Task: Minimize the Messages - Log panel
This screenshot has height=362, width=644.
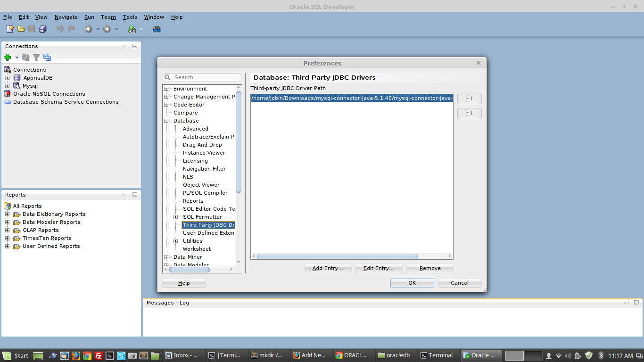Action: 636,303
